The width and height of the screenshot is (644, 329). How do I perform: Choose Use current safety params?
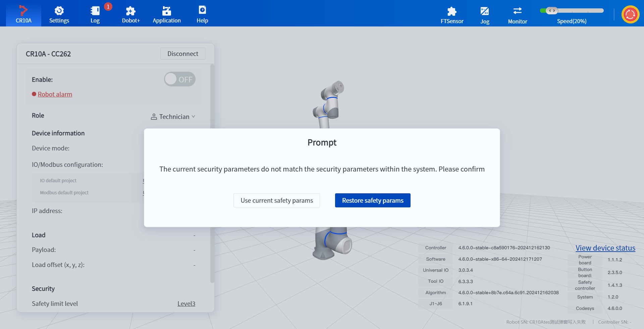[x=277, y=200]
